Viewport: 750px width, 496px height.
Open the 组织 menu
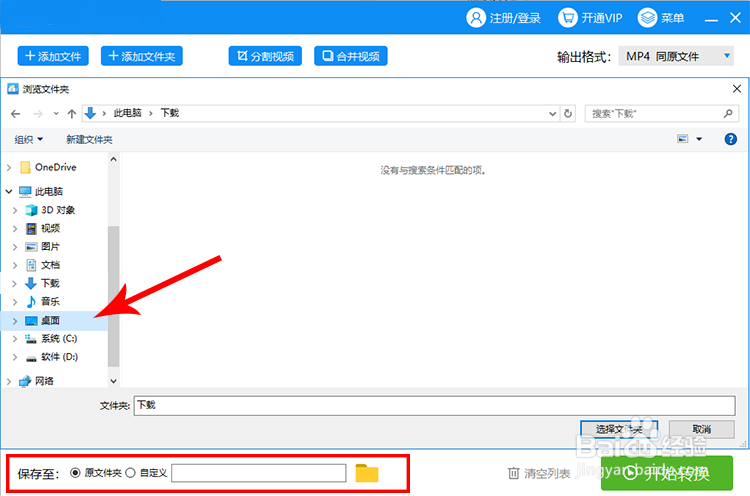point(29,139)
